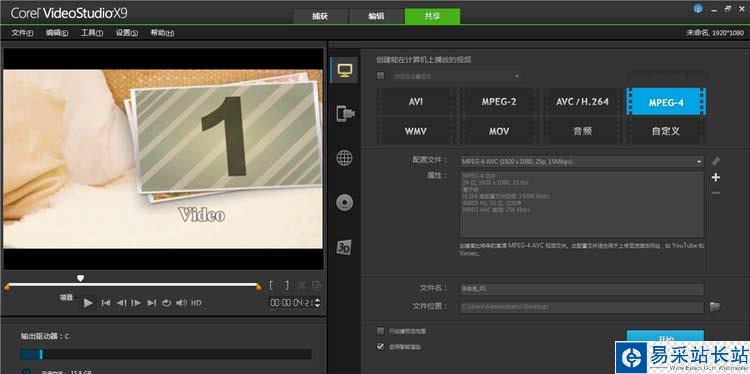
Task: Click the properties text box
Action: click(x=582, y=204)
